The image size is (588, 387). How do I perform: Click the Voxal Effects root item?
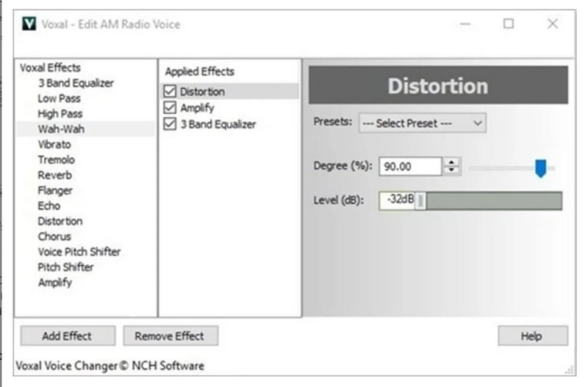point(50,68)
